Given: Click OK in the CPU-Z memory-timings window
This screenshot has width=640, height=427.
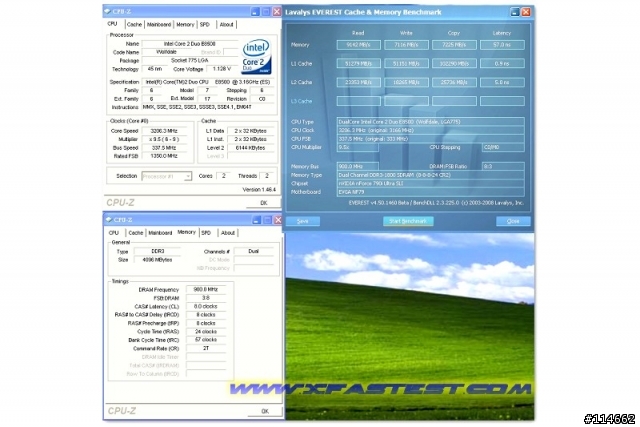Looking at the screenshot, I should (x=265, y=411).
